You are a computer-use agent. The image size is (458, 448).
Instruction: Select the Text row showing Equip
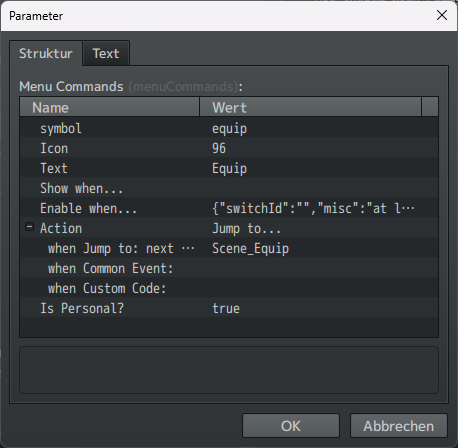click(x=229, y=168)
